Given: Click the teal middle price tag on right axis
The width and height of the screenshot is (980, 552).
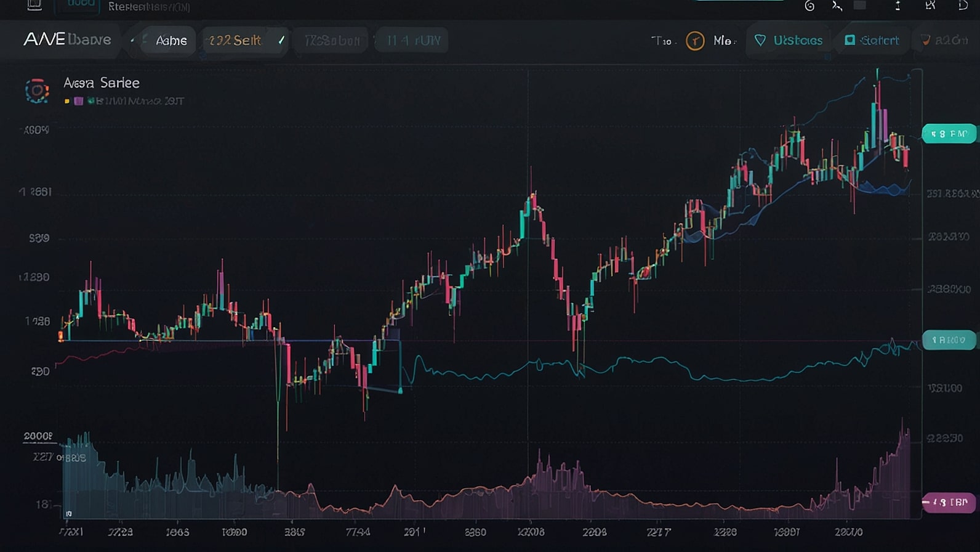Looking at the screenshot, I should coord(949,340).
